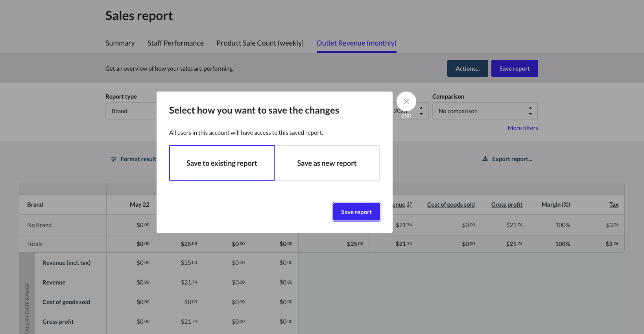Click the dialog's Save report button
This screenshot has width=644, height=334.
pyautogui.click(x=356, y=212)
